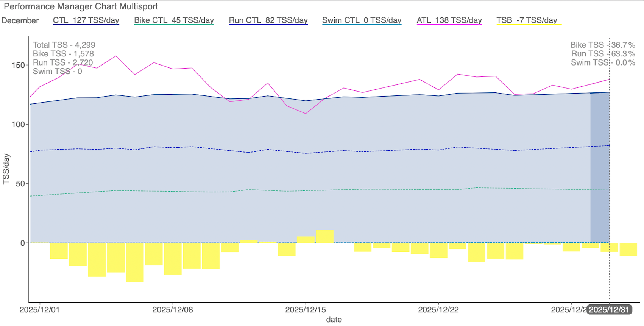Click the Run TSS 63.3% percentage text
Image resolution: width=644 pixels, height=326 pixels.
pos(603,54)
